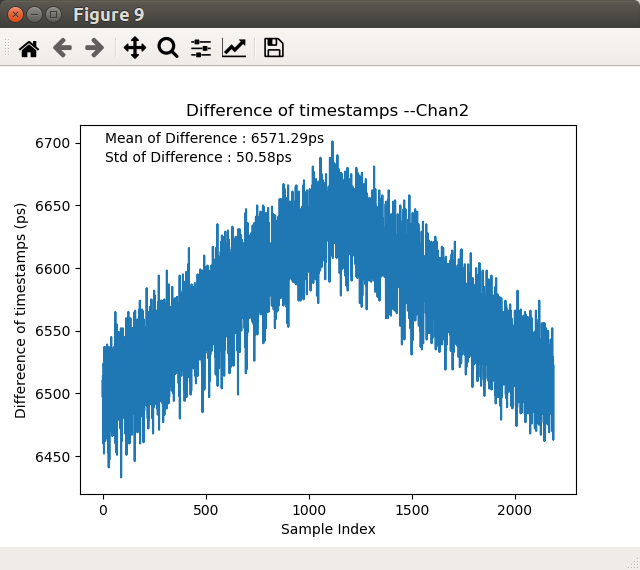This screenshot has width=640, height=570.
Task: Minimize the Figure 9 window
Action: [x=34, y=15]
